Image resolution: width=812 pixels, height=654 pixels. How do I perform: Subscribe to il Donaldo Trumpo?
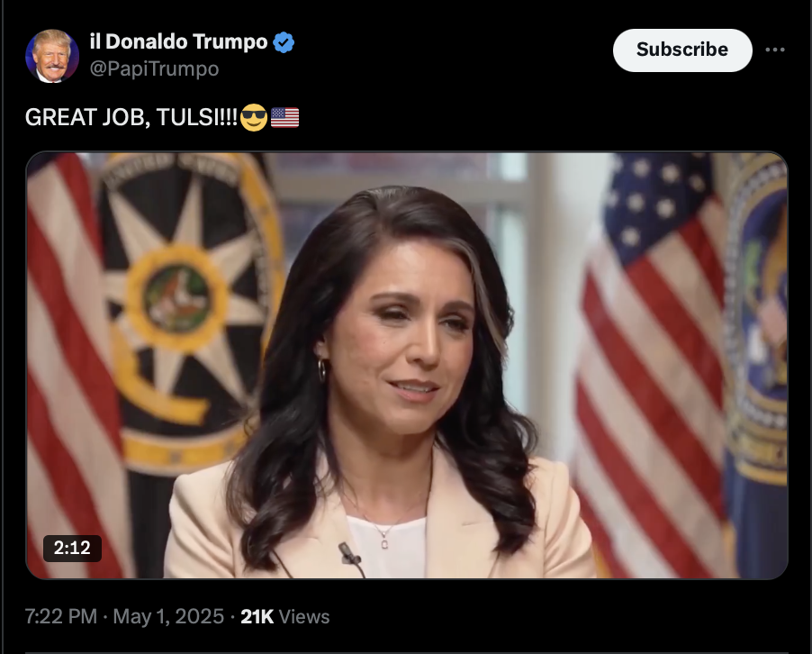[x=682, y=50]
